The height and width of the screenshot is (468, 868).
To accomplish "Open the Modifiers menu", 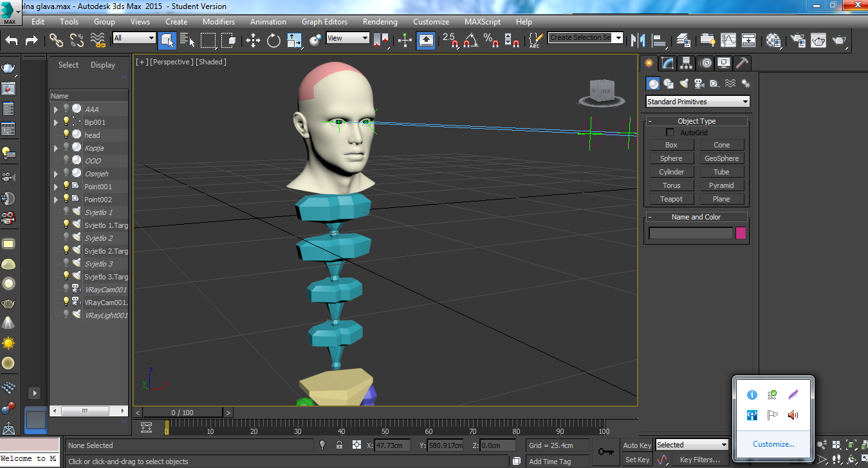I will coord(219,22).
